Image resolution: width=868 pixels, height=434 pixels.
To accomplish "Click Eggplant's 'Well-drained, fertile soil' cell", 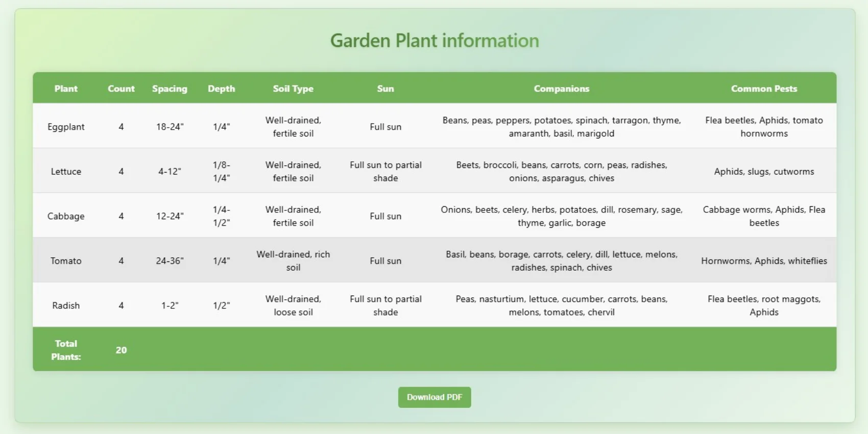I will click(293, 127).
